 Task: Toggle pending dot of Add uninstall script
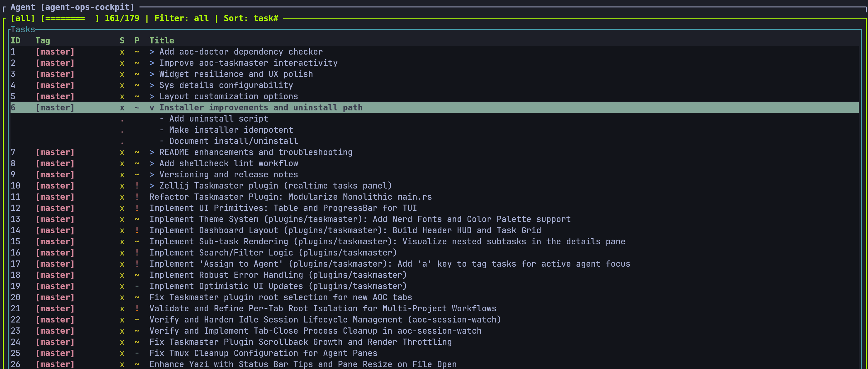[x=122, y=120]
